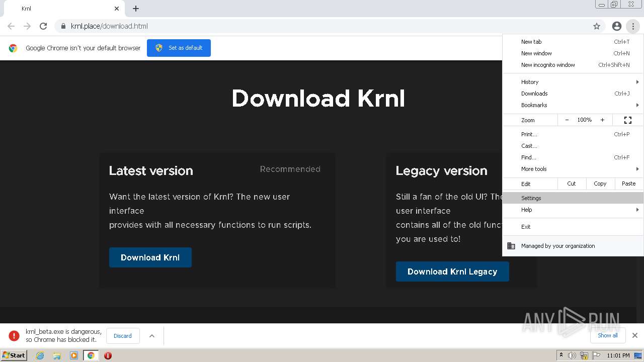Expand the Bookmarks submenu

pyautogui.click(x=573, y=105)
